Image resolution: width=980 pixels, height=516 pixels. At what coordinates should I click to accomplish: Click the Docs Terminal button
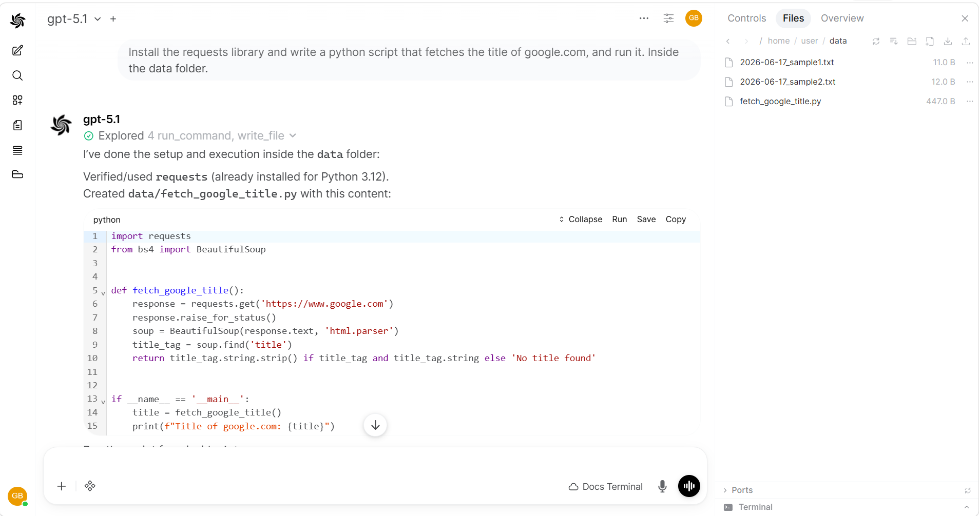point(606,487)
